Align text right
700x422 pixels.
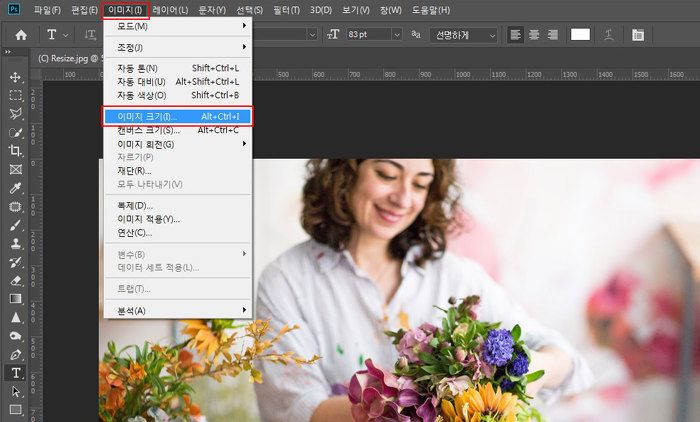pos(553,35)
